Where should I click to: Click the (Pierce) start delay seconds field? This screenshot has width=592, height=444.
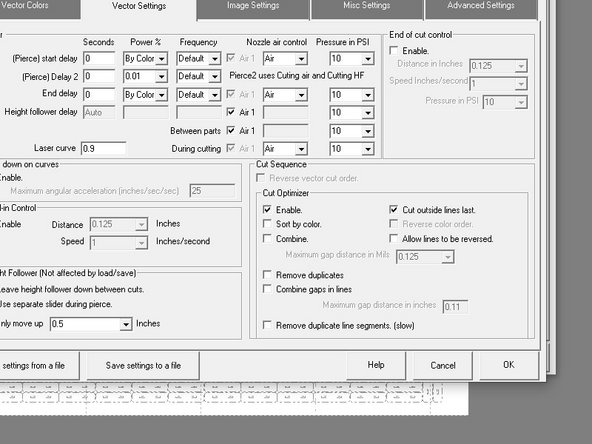point(99,59)
